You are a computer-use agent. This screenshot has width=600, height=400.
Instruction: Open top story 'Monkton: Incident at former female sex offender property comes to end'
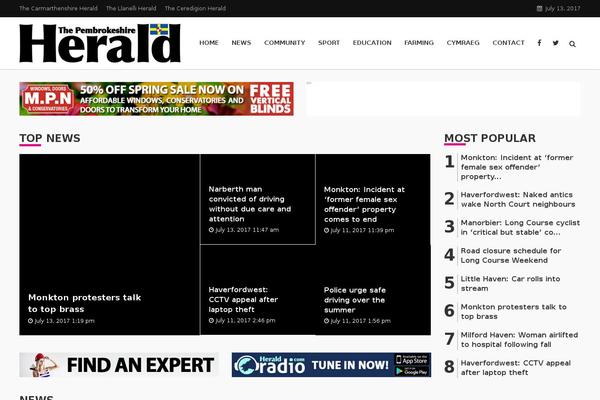364,204
